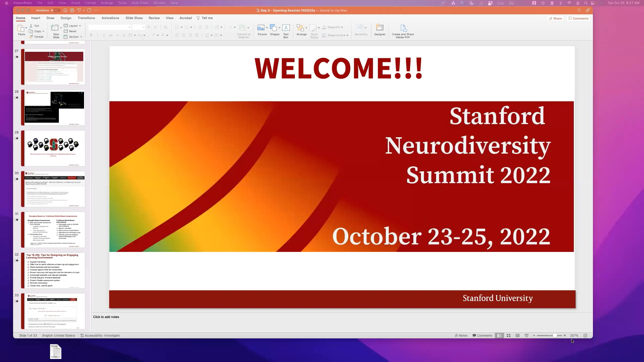
Task: Select slide 29 thumbnail
Action: (53, 148)
